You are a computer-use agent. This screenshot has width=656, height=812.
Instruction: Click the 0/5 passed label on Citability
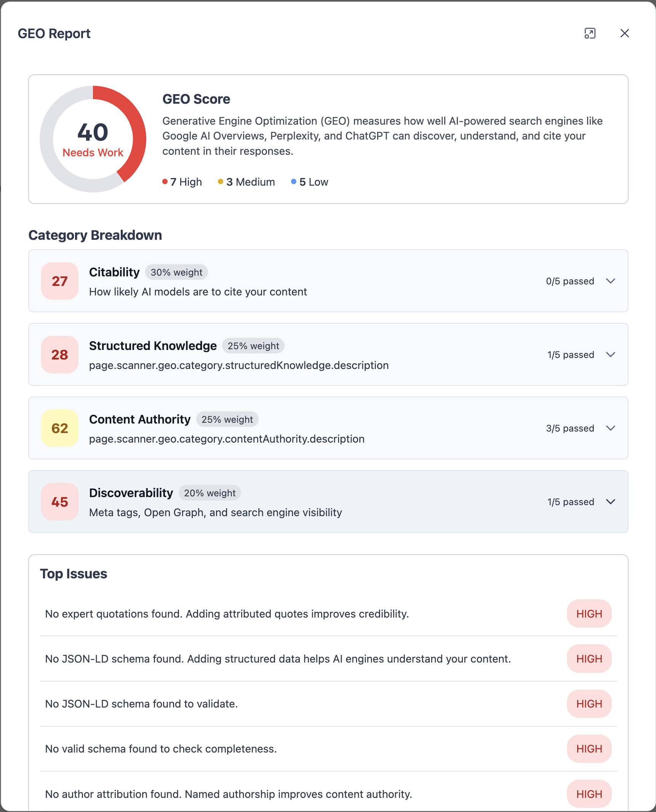click(x=570, y=281)
